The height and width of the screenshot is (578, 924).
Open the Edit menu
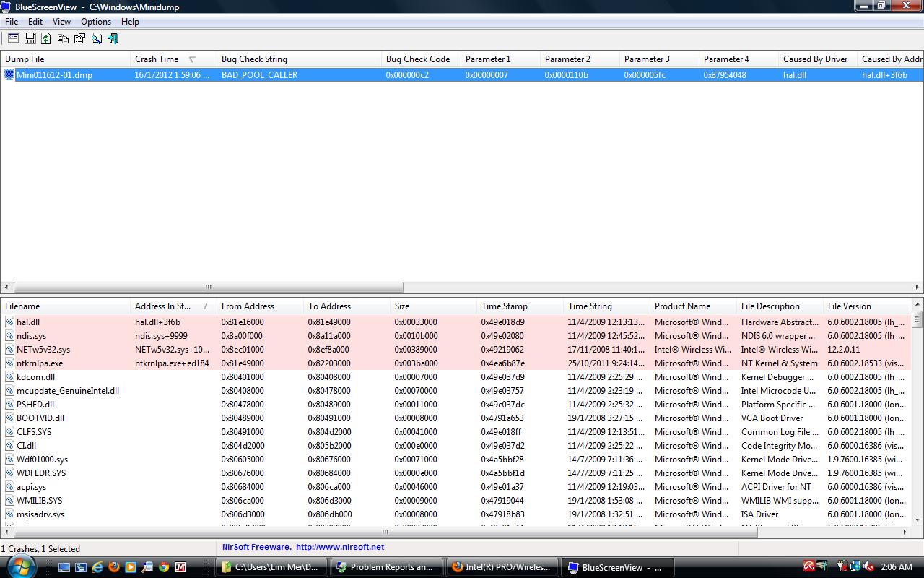pyautogui.click(x=35, y=22)
